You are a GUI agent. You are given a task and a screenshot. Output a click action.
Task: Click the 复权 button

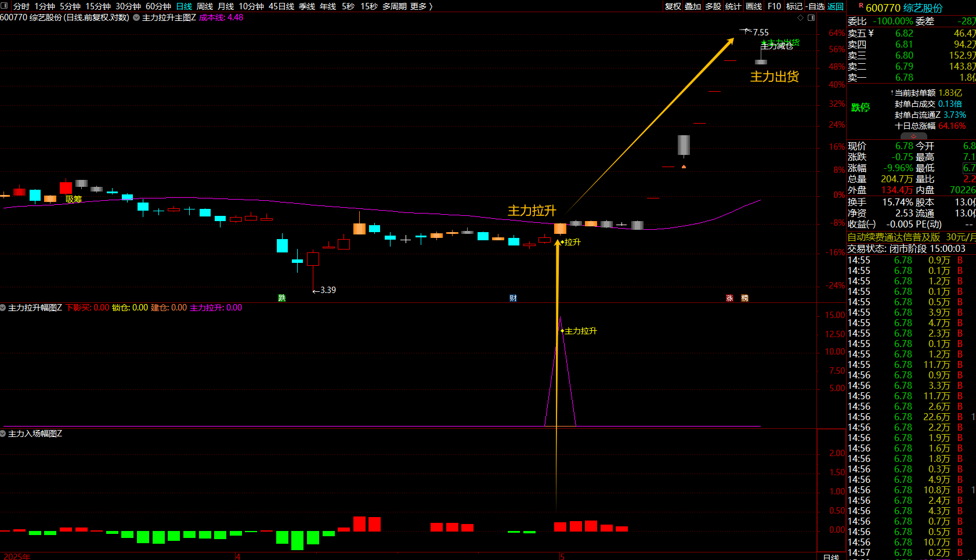673,6
